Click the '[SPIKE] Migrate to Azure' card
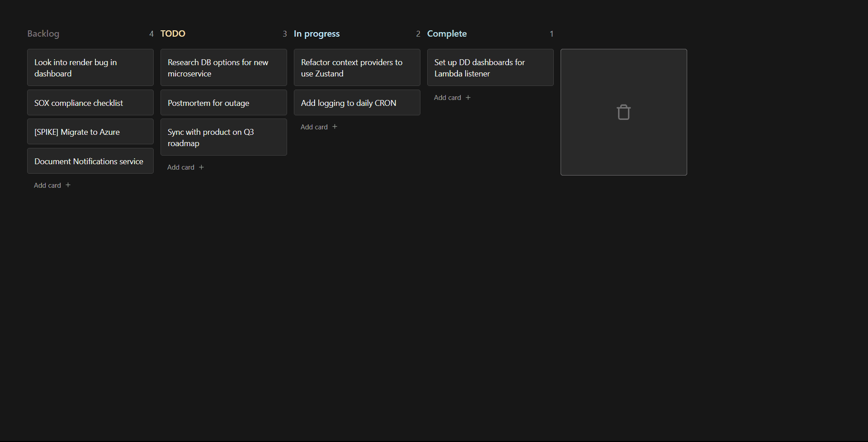 click(x=90, y=132)
